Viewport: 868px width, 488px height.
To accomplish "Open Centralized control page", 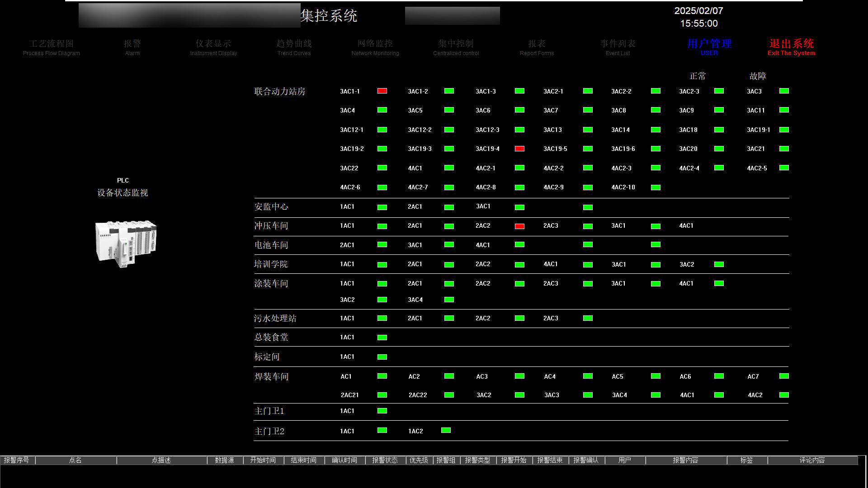I will pyautogui.click(x=456, y=47).
